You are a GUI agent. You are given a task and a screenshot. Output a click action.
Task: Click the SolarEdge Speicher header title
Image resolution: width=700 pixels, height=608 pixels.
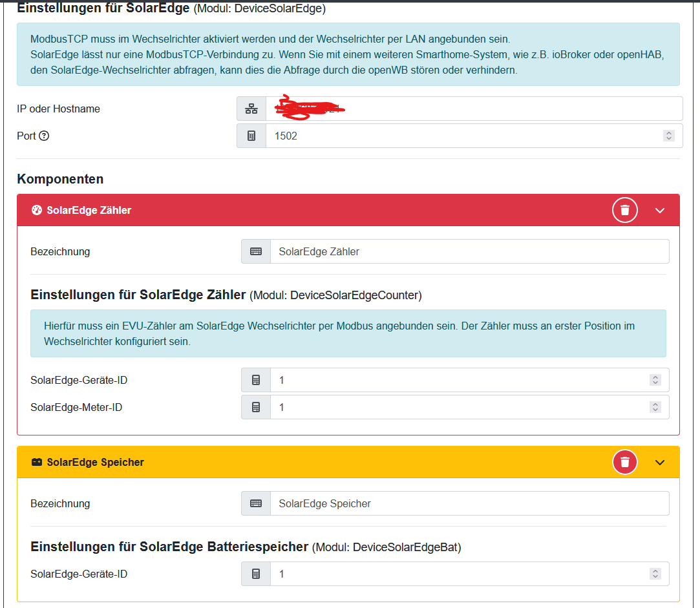click(96, 462)
